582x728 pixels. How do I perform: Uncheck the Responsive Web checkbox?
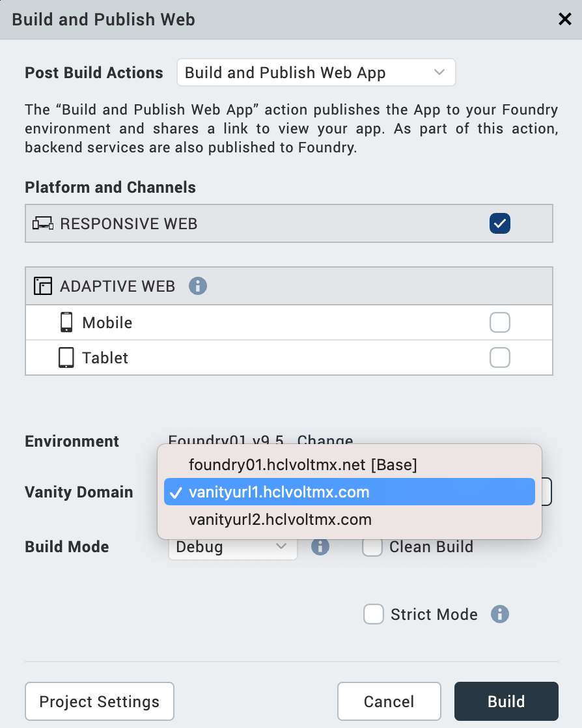coord(500,224)
